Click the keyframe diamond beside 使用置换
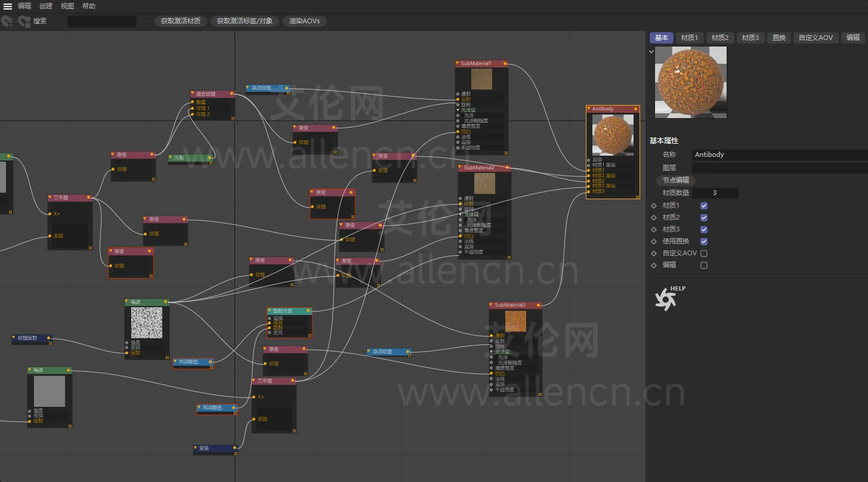This screenshot has height=482, width=868. (654, 242)
